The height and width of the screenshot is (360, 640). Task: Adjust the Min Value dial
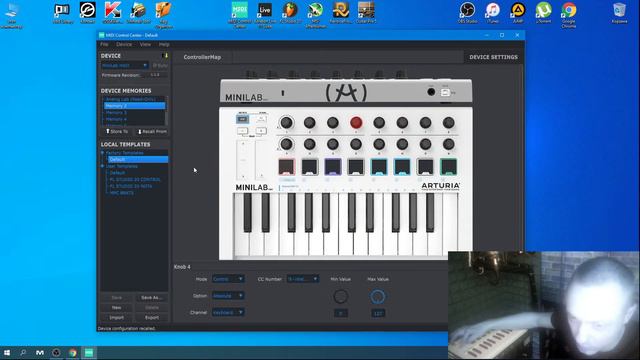click(341, 296)
